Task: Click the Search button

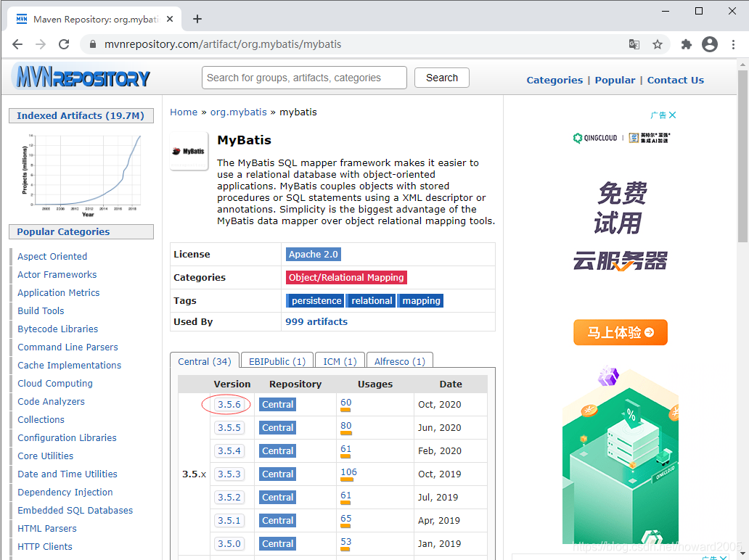Action: click(x=442, y=78)
